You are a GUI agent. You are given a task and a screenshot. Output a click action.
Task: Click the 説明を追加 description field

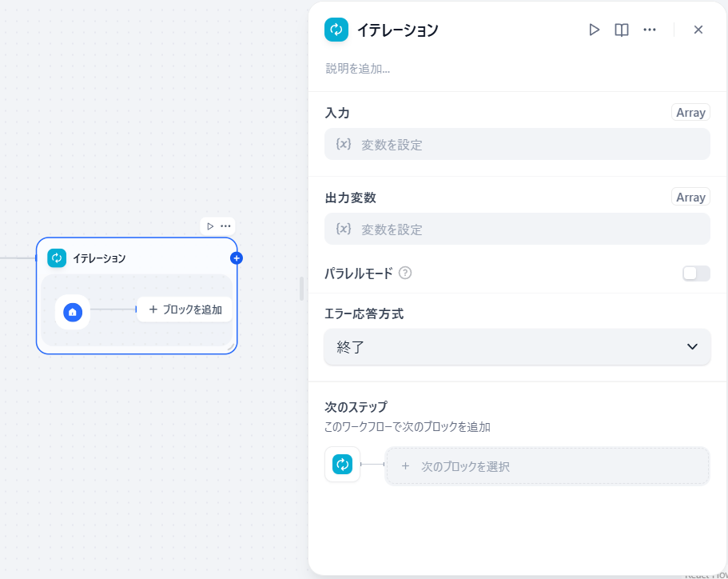click(357, 69)
